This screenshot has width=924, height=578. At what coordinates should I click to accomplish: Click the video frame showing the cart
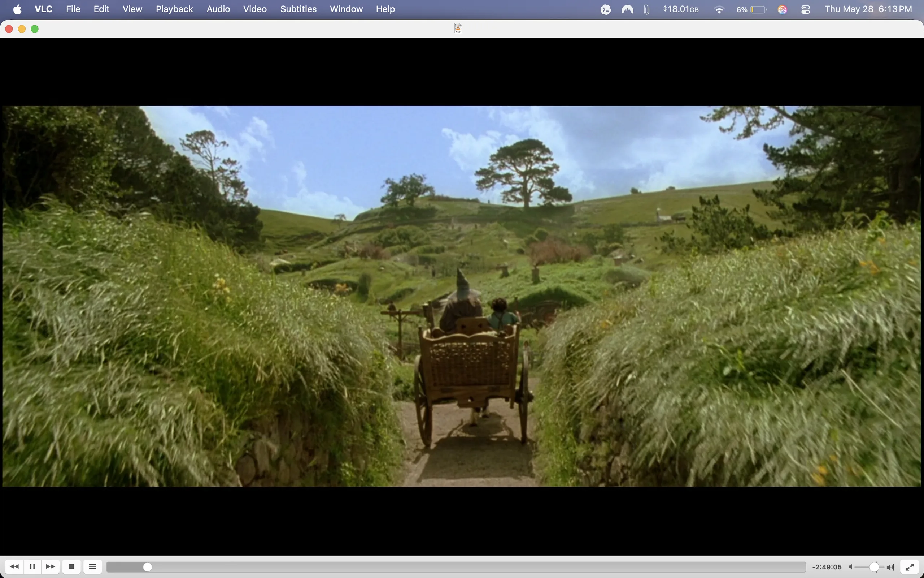462,296
